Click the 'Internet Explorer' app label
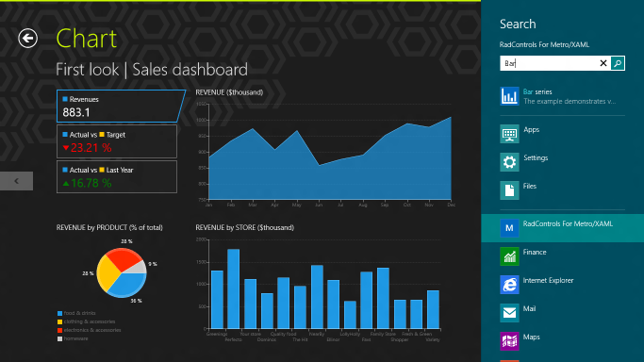644x362 pixels. (x=548, y=281)
